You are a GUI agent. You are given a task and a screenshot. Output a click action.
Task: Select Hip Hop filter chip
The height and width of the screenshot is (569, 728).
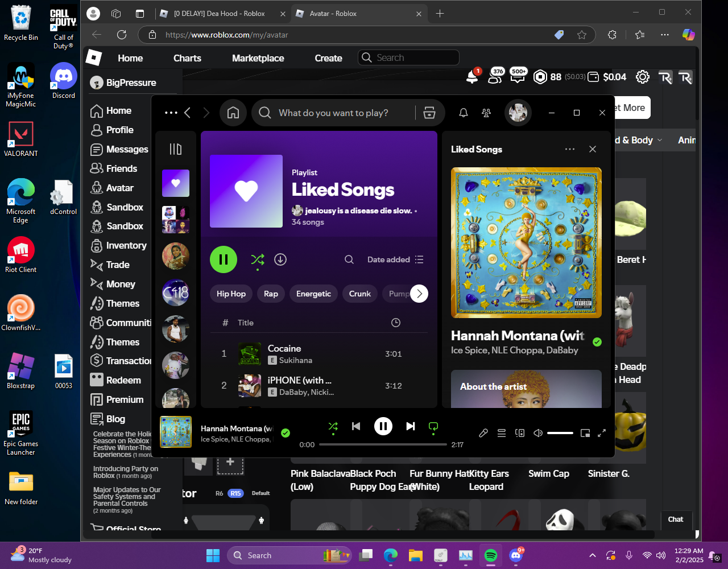[x=231, y=294]
